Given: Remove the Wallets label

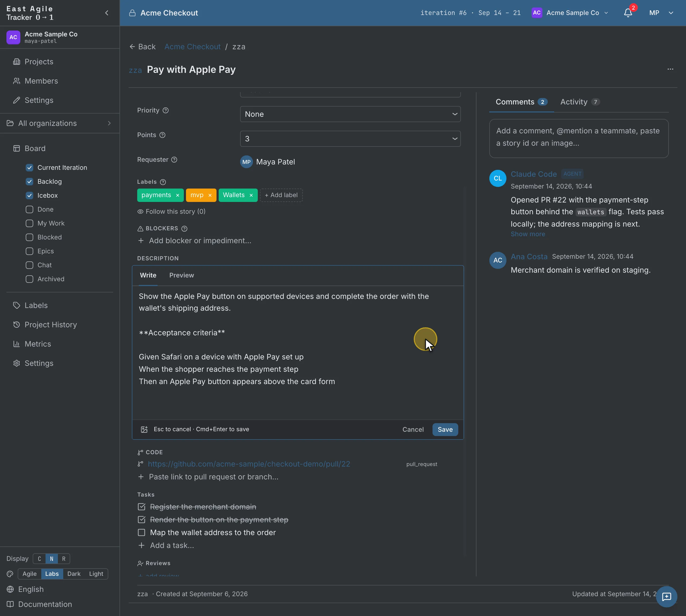Looking at the screenshot, I should (x=251, y=195).
